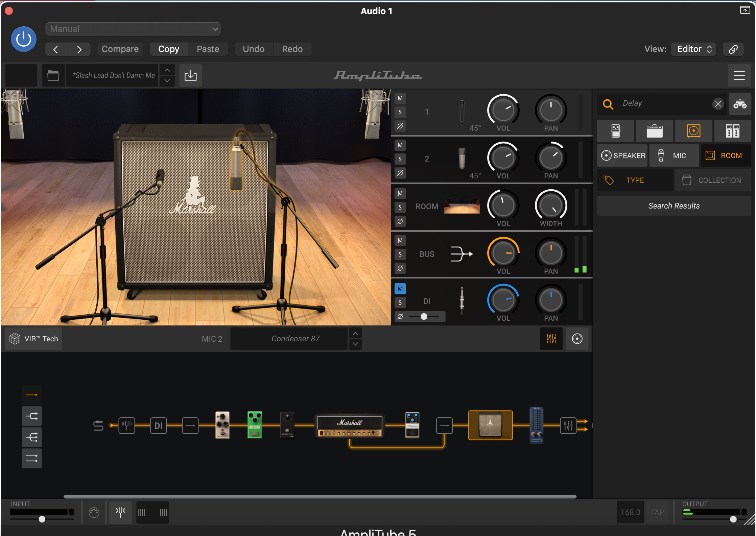Go to previous preset arrow
756x536 pixels.
(x=56, y=49)
